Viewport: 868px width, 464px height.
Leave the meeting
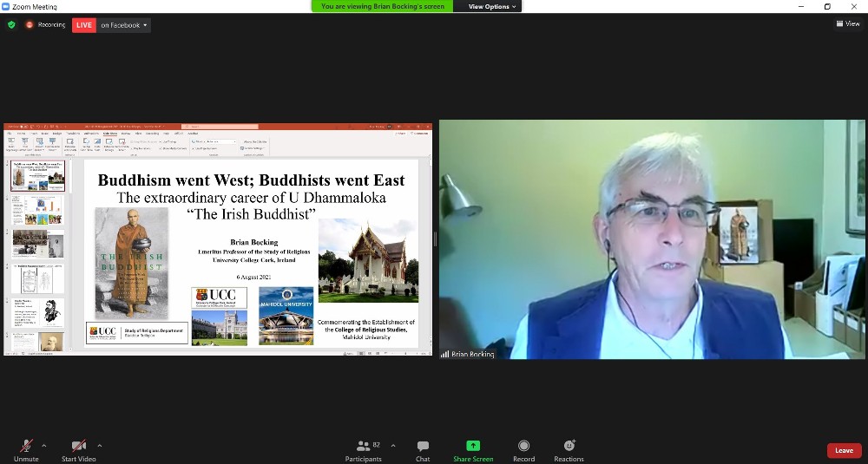coord(844,450)
